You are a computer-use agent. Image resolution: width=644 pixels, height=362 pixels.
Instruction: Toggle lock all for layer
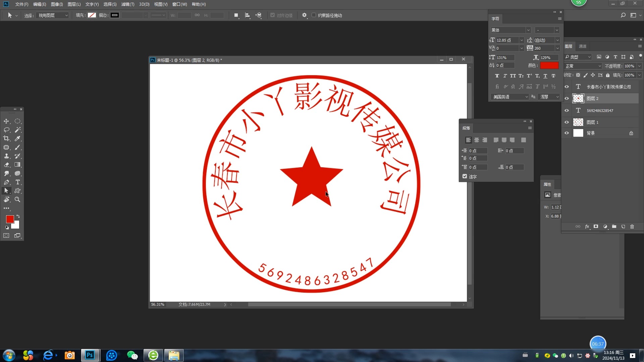[608, 75]
